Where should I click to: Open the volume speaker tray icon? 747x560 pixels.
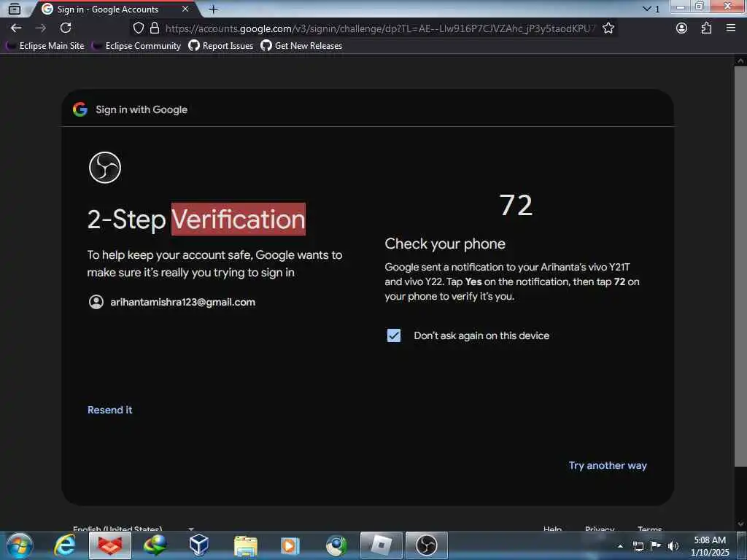pyautogui.click(x=673, y=546)
